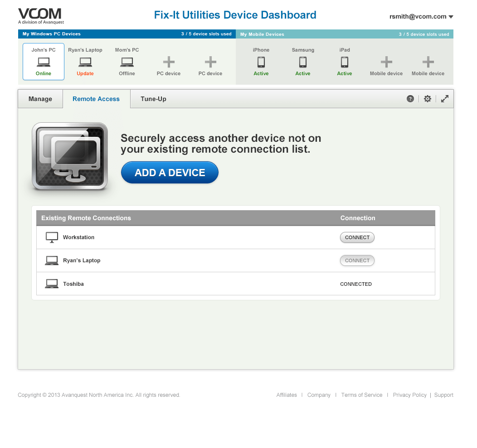Open help question mark icon
477x448 pixels.
410,99
